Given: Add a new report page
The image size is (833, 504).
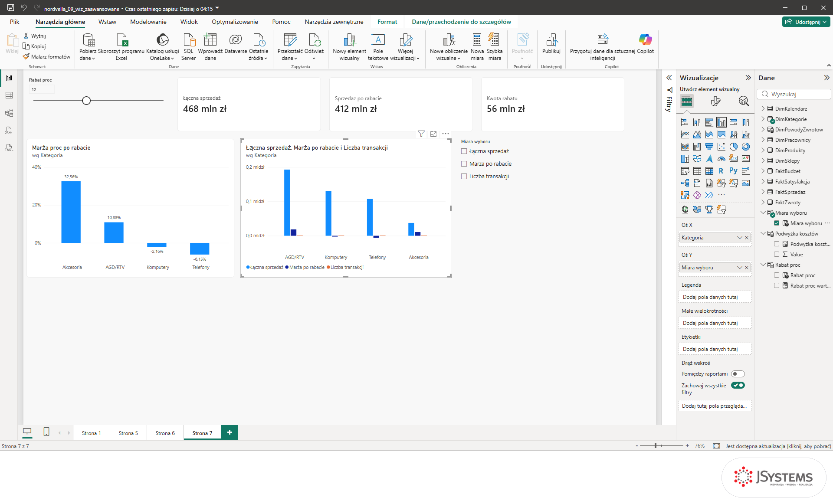Looking at the screenshot, I should click(x=230, y=432).
